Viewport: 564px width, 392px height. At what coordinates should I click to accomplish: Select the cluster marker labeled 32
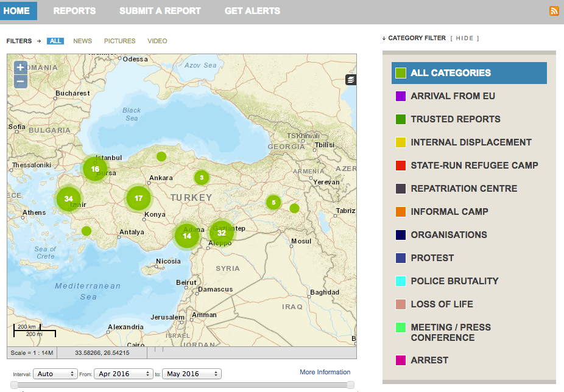point(222,233)
